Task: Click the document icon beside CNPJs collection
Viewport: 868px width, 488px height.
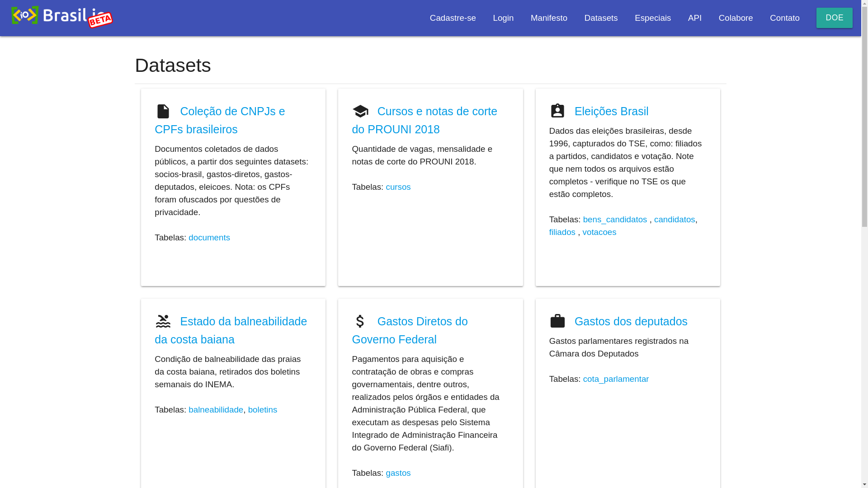Action: tap(163, 111)
